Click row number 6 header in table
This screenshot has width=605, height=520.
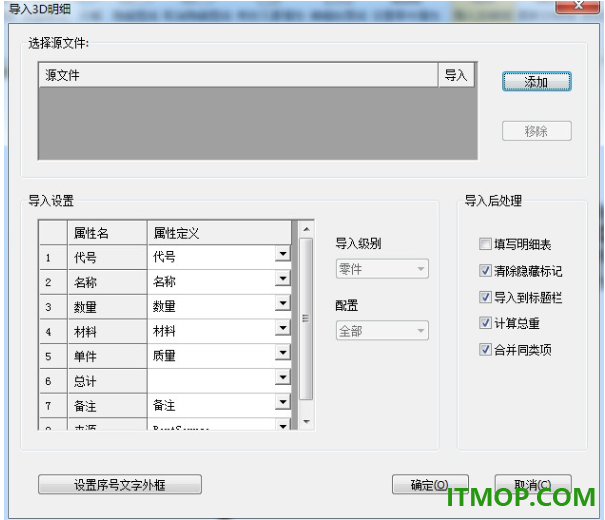tap(54, 381)
